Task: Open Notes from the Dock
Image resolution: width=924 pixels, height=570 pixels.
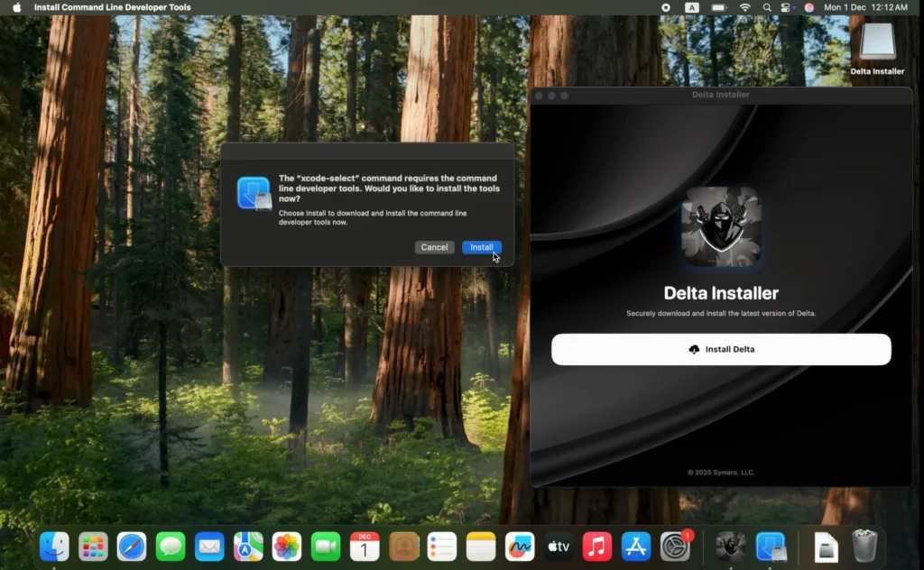Action: pyautogui.click(x=481, y=547)
